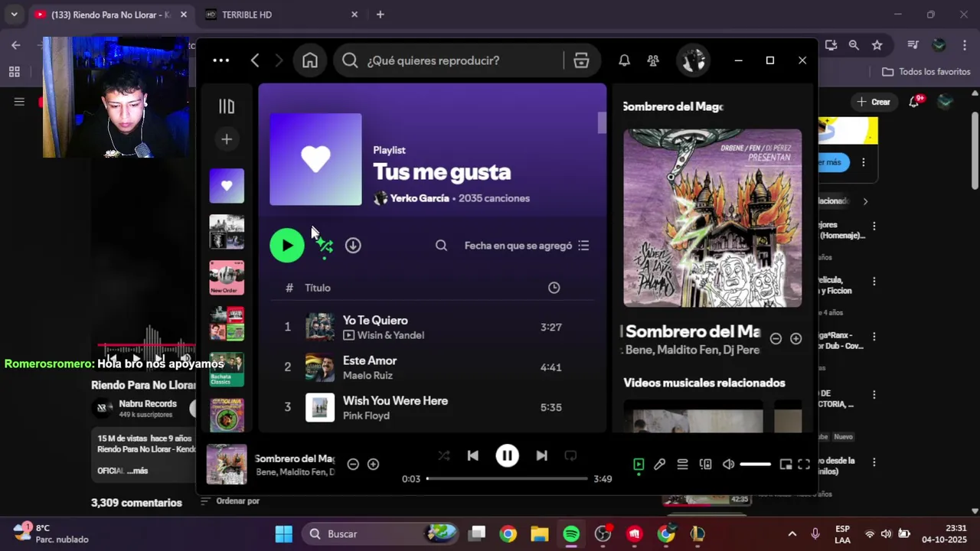Open Connect to a device
The image size is (980, 551).
pos(705,464)
